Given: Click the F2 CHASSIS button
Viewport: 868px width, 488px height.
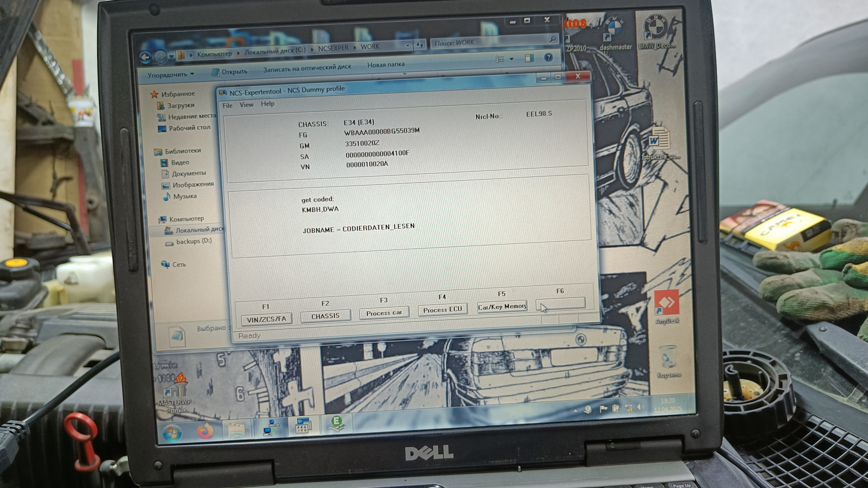Looking at the screenshot, I should coord(325,316).
